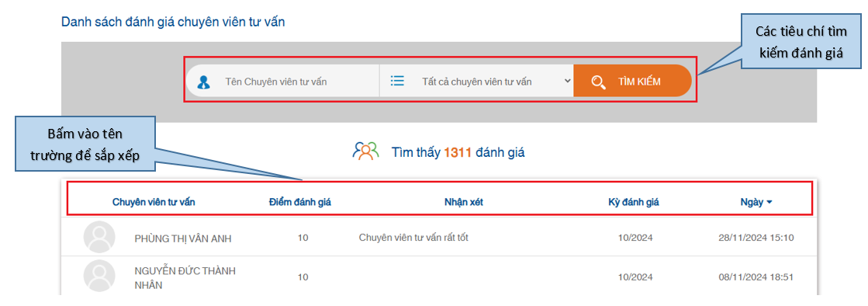Image resolution: width=868 pixels, height=306 pixels.
Task: Sort by Ngày column header
Action: pos(752,202)
